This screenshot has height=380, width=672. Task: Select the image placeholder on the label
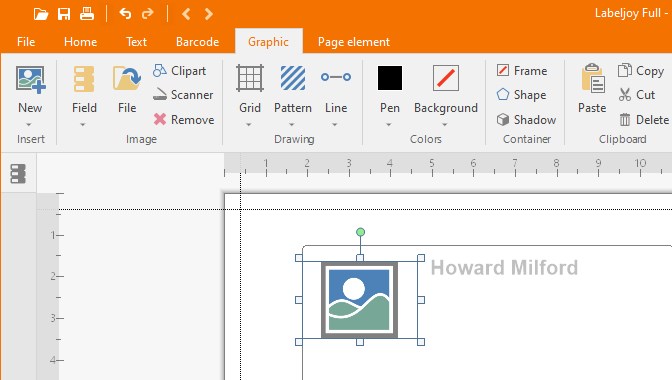pyautogui.click(x=360, y=300)
